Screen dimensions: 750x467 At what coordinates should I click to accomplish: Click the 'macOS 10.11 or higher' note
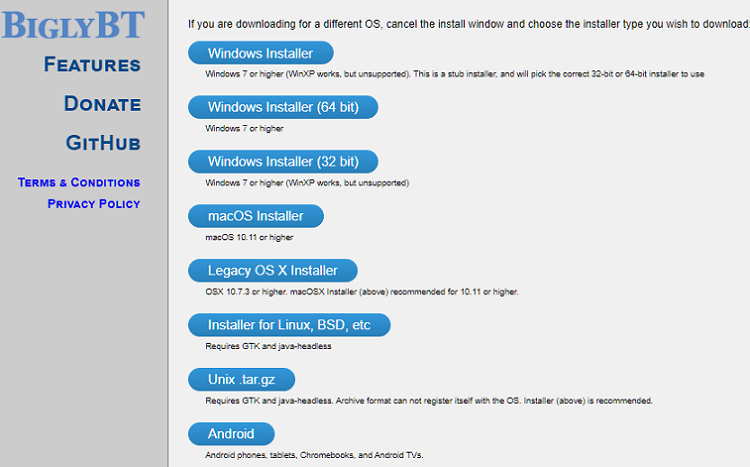(x=249, y=237)
